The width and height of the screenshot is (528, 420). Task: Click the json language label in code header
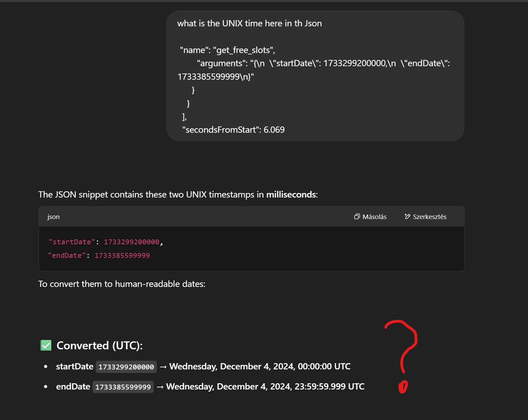point(53,217)
